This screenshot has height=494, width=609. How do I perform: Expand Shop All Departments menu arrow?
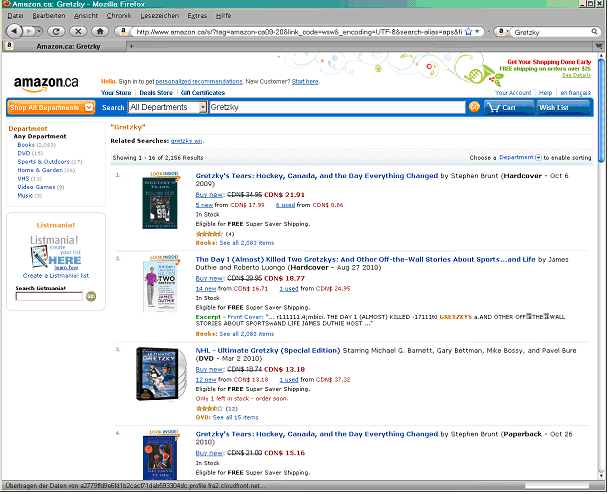(x=89, y=107)
